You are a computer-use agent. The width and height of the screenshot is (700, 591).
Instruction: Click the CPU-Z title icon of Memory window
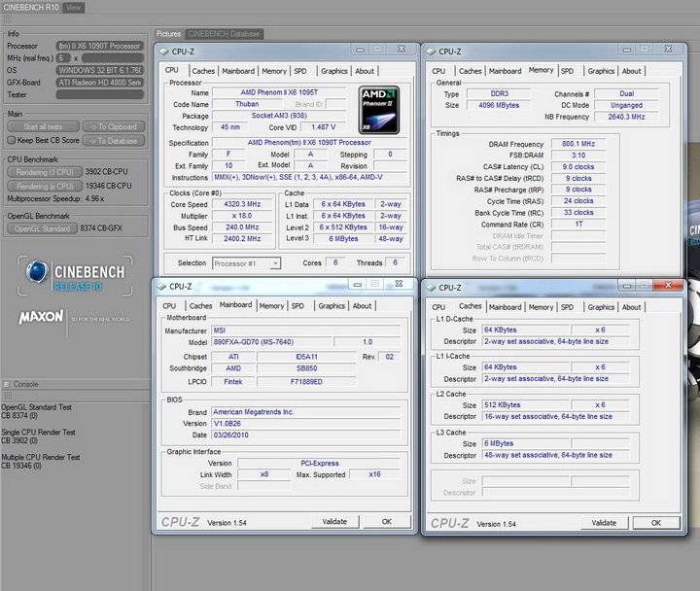point(430,52)
